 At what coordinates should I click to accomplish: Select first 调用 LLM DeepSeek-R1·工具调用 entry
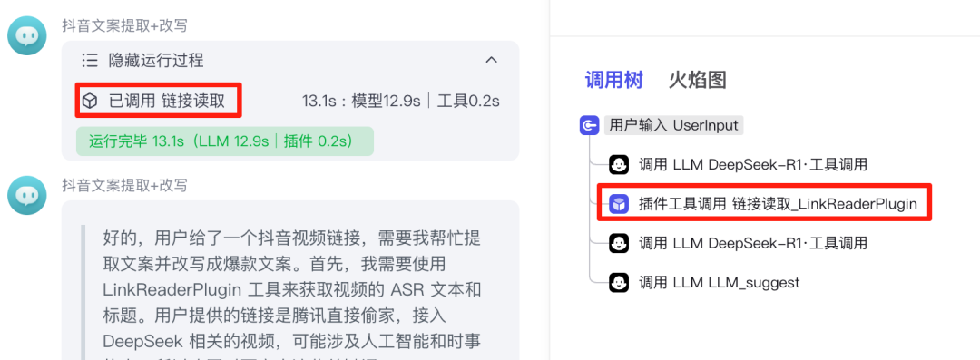[752, 165]
